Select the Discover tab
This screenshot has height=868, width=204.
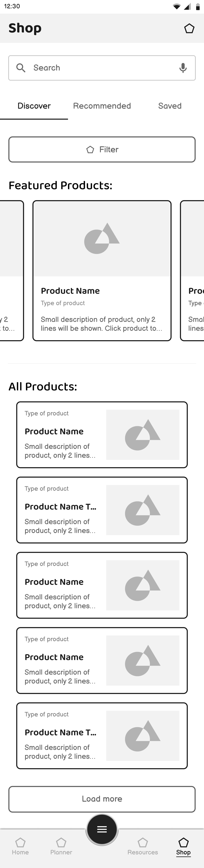click(34, 106)
